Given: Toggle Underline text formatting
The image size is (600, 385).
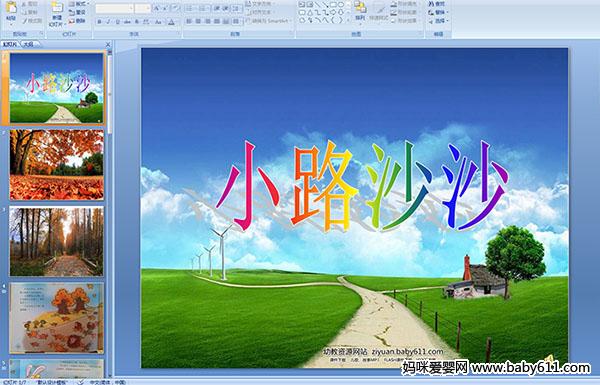Looking at the screenshot, I should click(x=117, y=22).
